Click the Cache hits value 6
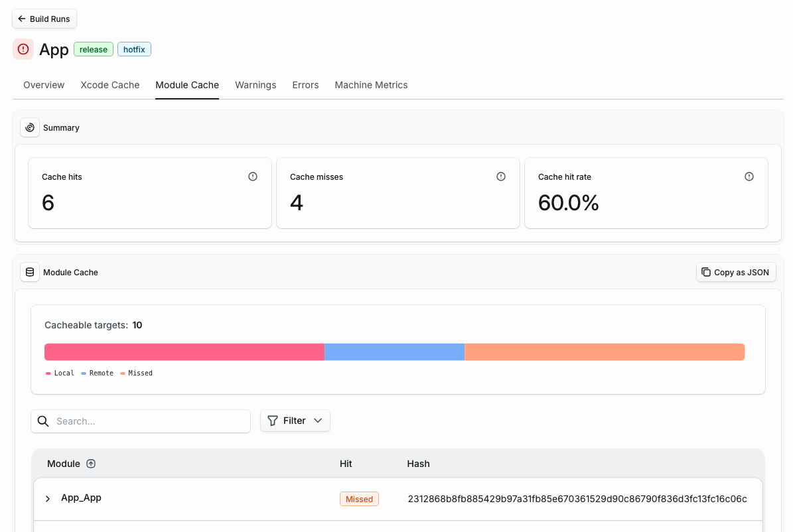This screenshot has width=793, height=532. pos(48,203)
